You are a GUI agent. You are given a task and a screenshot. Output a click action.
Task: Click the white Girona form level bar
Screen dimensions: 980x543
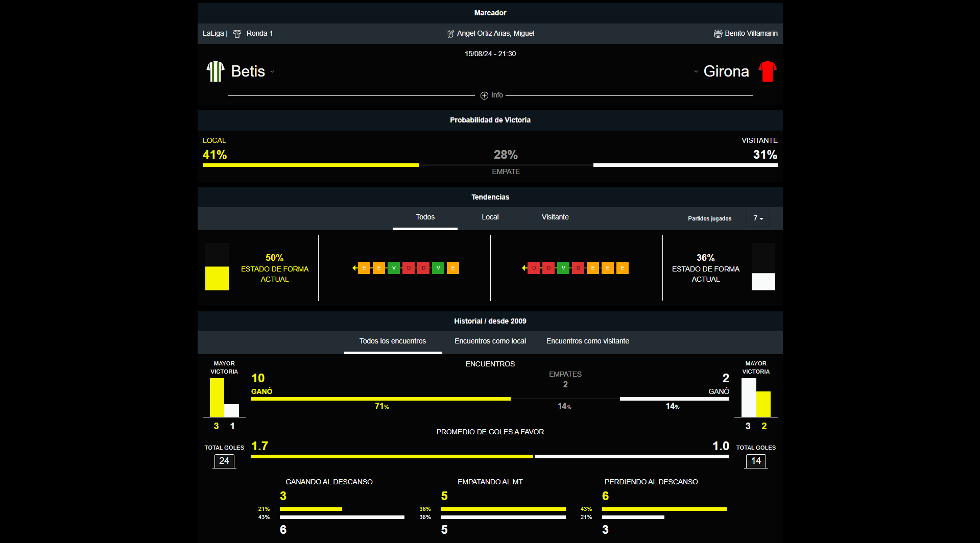click(x=763, y=282)
